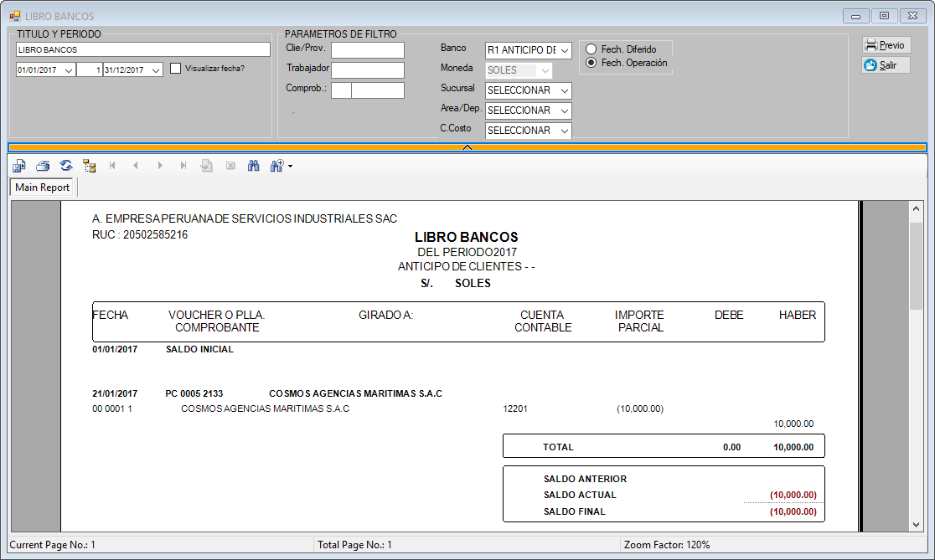The height and width of the screenshot is (560, 935).
Task: Click the period number field showing 1
Action: coord(90,70)
